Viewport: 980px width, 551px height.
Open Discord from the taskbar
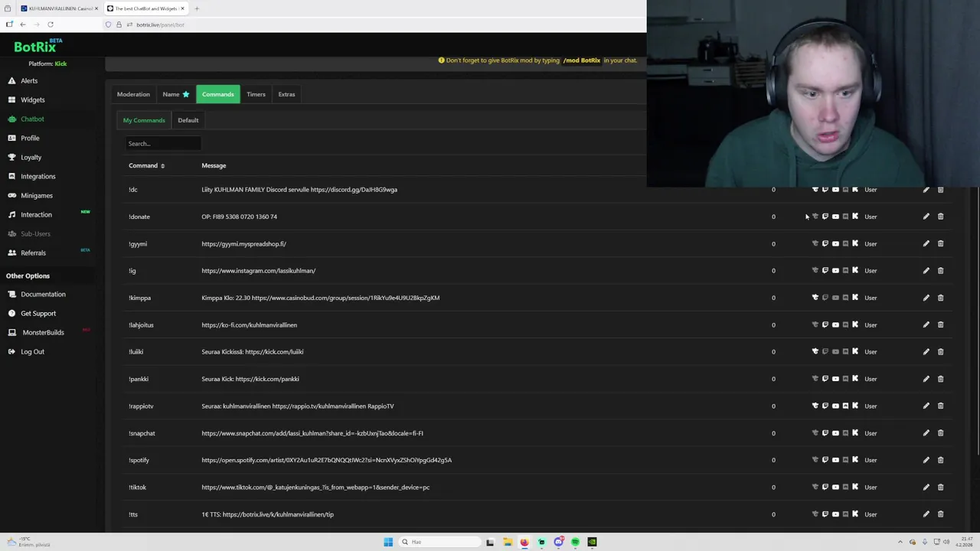coord(558,542)
